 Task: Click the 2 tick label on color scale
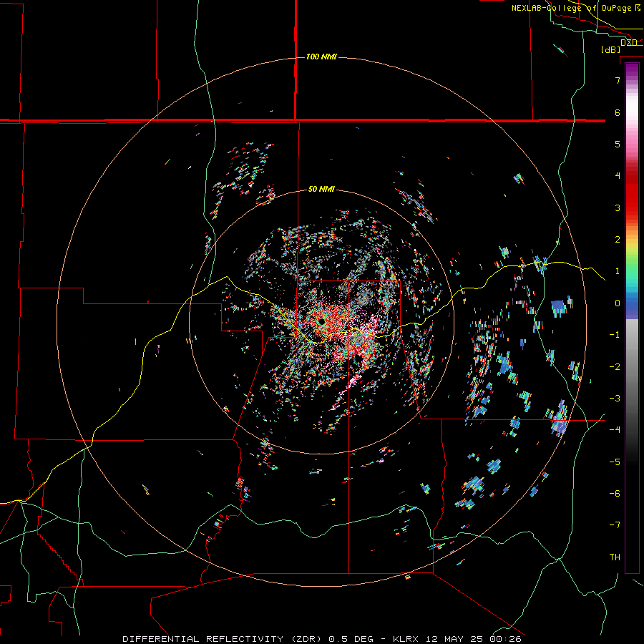tap(618, 240)
